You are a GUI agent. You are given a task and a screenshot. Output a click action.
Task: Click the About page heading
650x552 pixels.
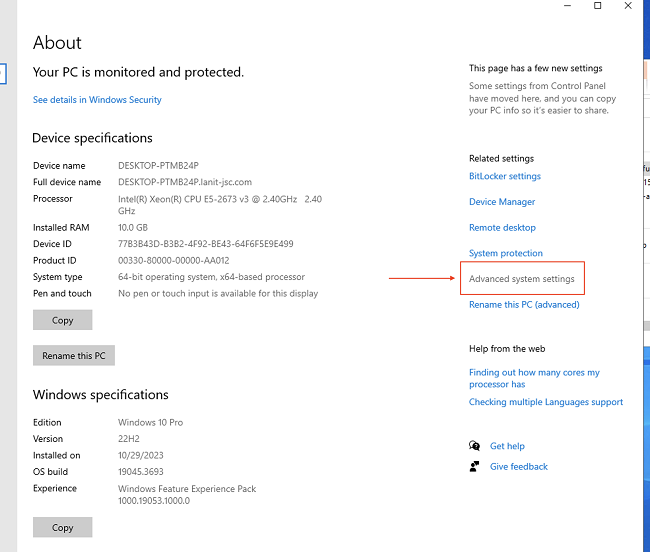[57, 43]
